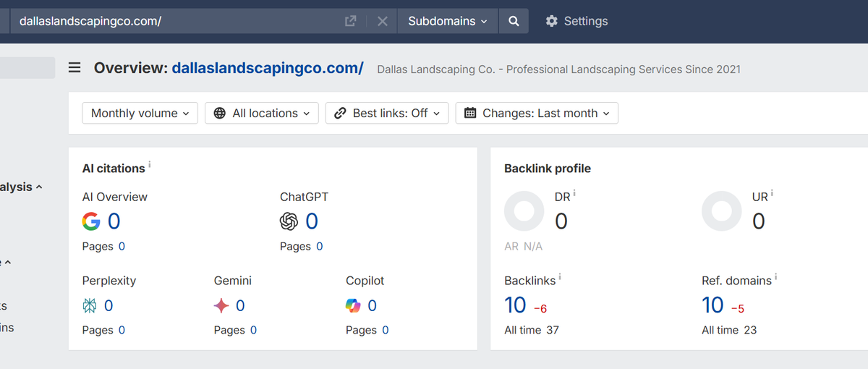
Task: Click Backlinks All time 37 text
Action: pyautogui.click(x=532, y=330)
